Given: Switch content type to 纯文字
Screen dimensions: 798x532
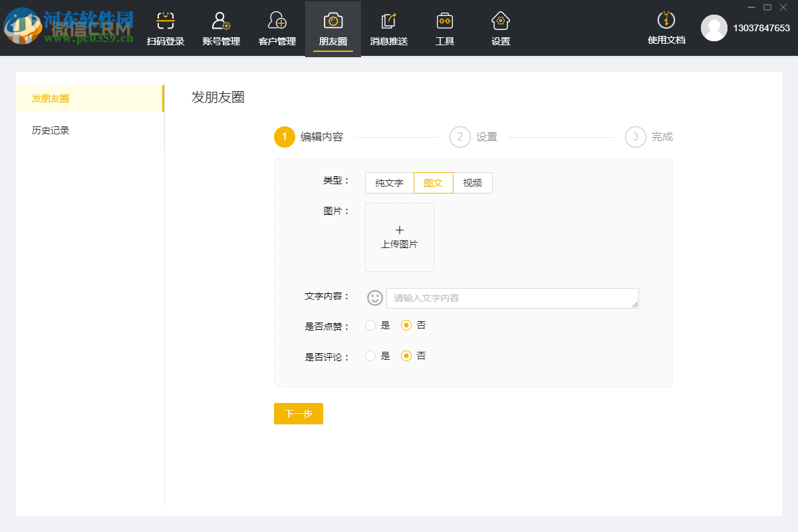Looking at the screenshot, I should [388, 182].
